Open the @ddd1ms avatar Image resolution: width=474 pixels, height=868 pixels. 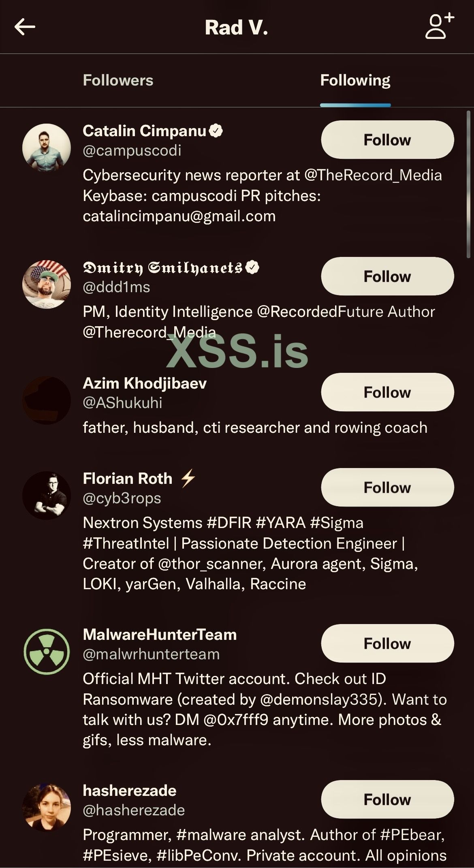47,284
